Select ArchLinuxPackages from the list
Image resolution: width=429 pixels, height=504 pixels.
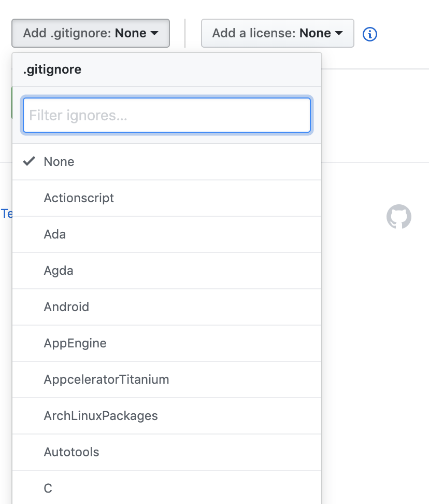click(x=167, y=416)
